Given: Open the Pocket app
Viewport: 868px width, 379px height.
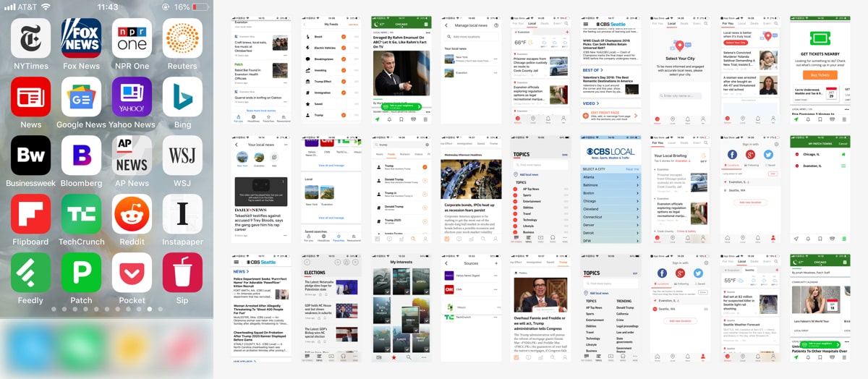Looking at the screenshot, I should pyautogui.click(x=132, y=272).
